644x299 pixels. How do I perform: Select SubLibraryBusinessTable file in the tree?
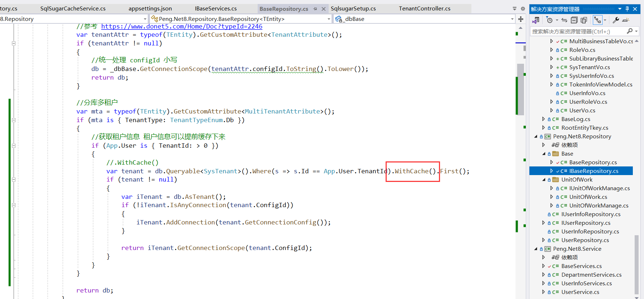601,59
